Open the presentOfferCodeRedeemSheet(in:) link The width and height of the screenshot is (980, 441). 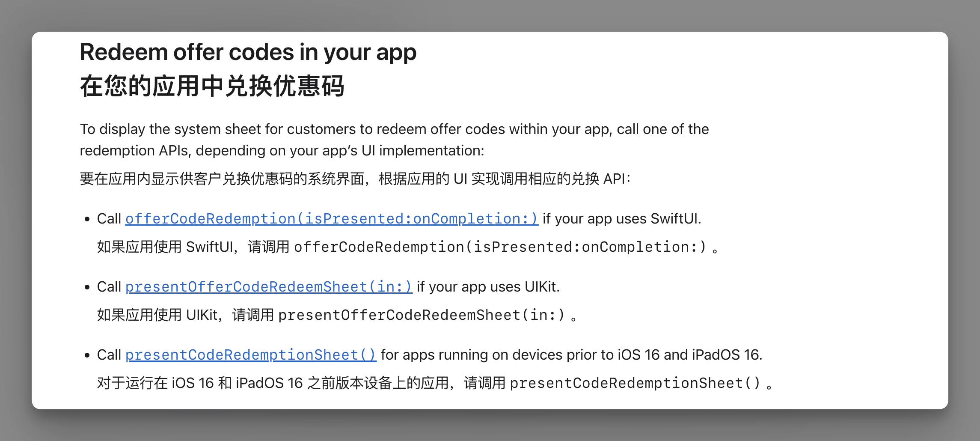pyautogui.click(x=268, y=287)
